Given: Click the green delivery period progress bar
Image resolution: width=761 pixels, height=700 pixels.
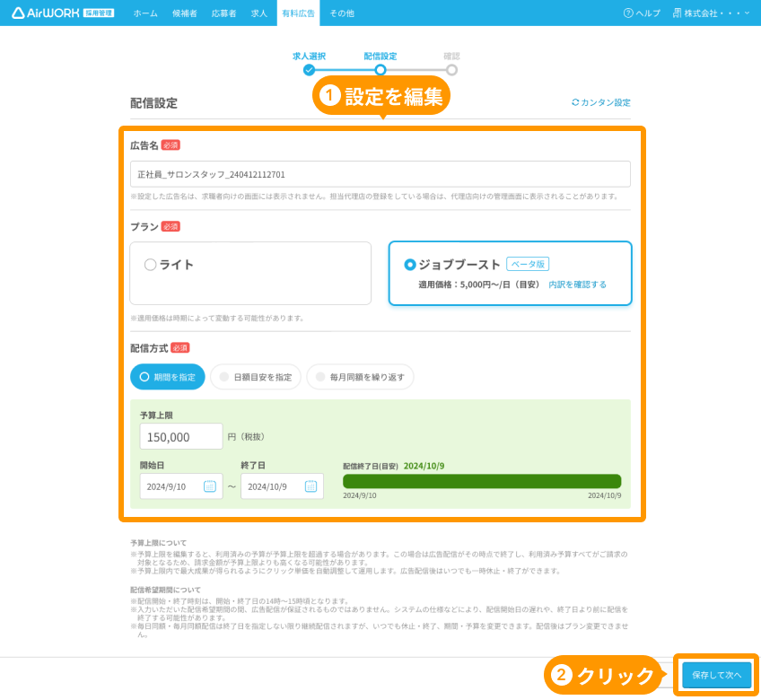Looking at the screenshot, I should 482,481.
